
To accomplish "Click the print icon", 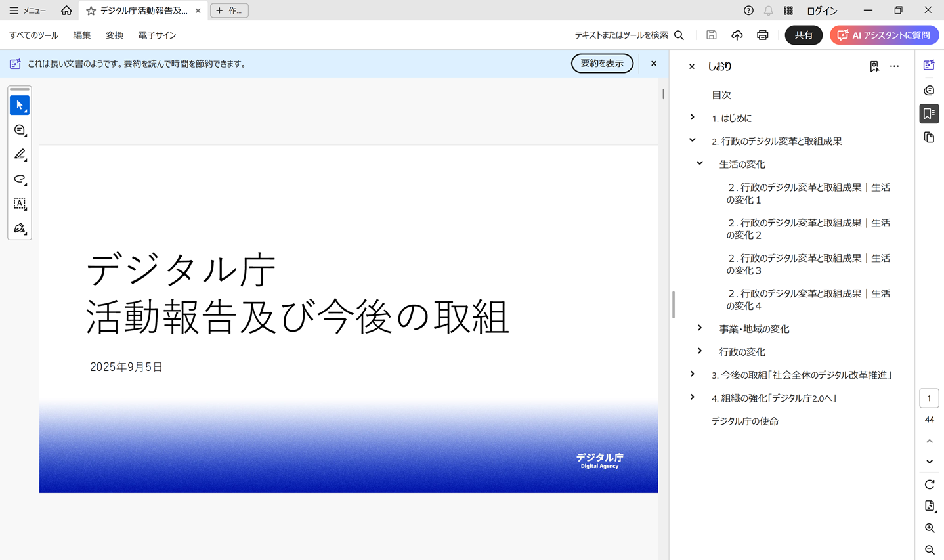I will (762, 35).
